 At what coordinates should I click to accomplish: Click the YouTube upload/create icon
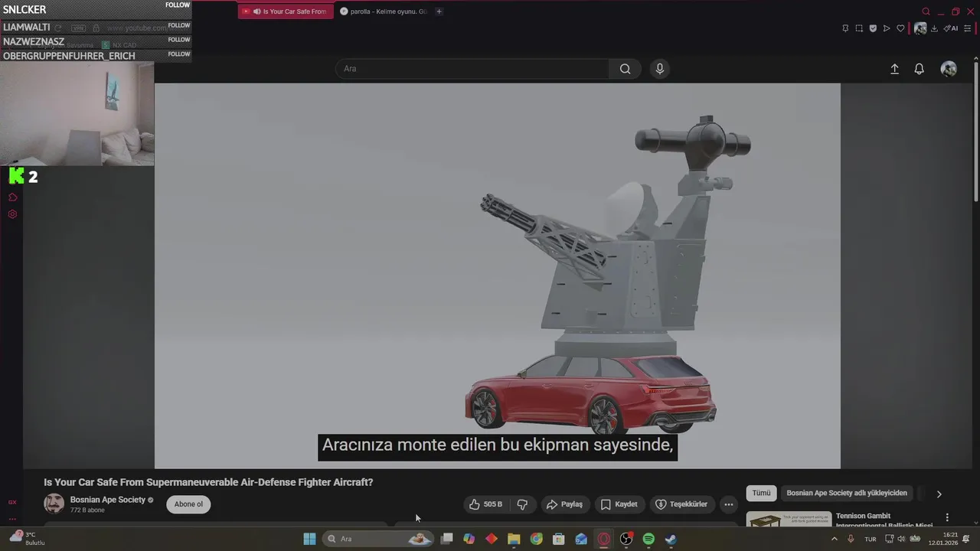(894, 69)
